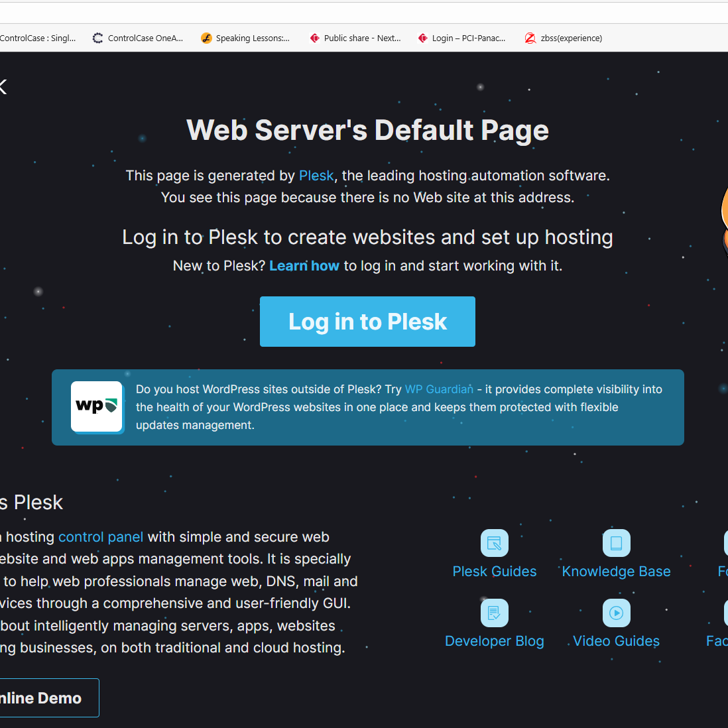This screenshot has height=728, width=728.
Task: Click the Web Server's Default Page heading
Action: (x=367, y=130)
